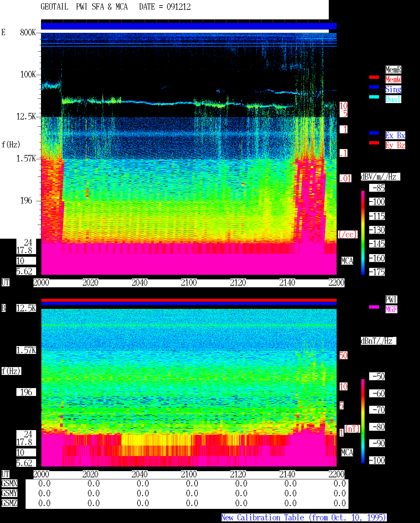
Task: Click the 'PWI' legend label
Action: pyautogui.click(x=391, y=299)
